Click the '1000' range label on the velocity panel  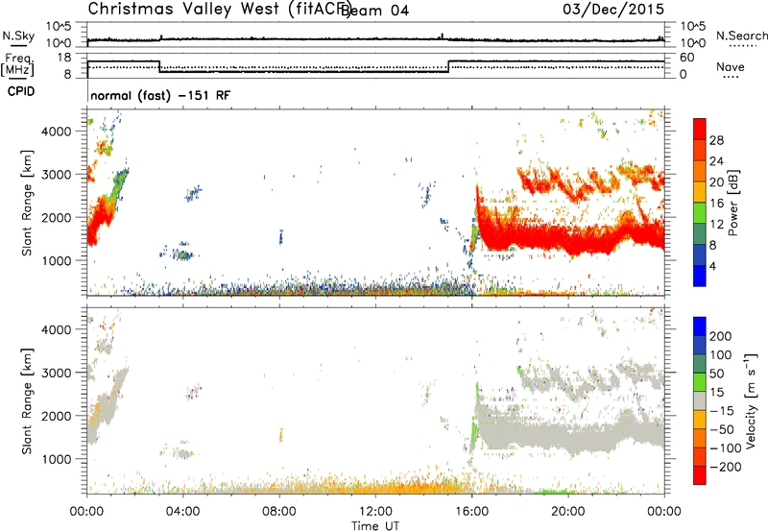(56, 459)
